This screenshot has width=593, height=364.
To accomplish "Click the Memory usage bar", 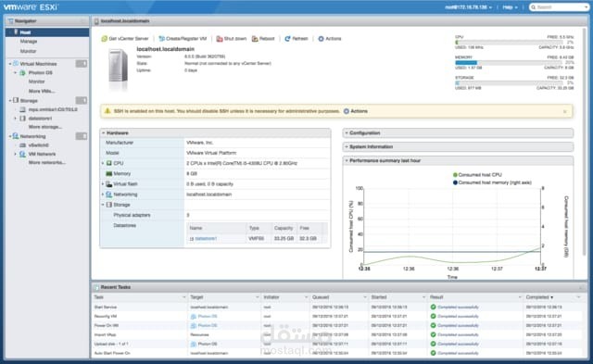I will 509,62.
